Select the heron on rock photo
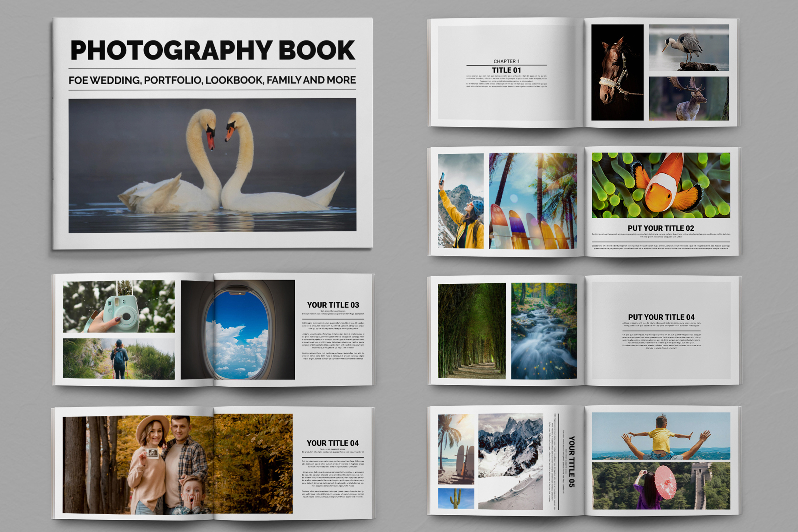The width and height of the screenshot is (798, 532). coord(689,48)
